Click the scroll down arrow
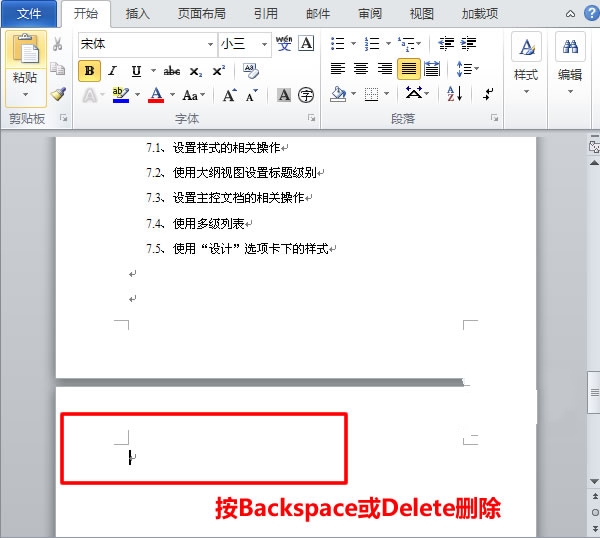600x538 pixels. (x=594, y=481)
